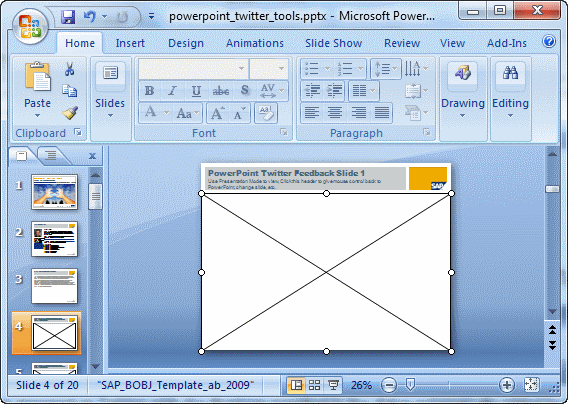Fit slide to current window
568x404 pixels.
[x=531, y=385]
